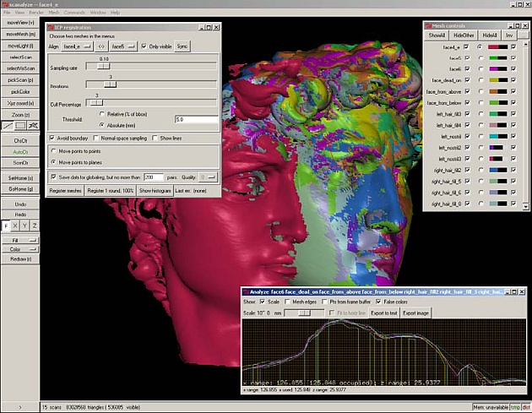Click the tstrip status indicator
Image resolution: width=532 pixels, height=413 pixels.
(x=515, y=407)
